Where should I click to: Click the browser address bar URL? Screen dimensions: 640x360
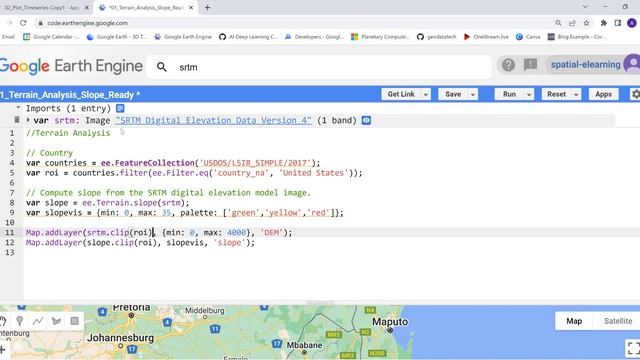click(x=87, y=23)
